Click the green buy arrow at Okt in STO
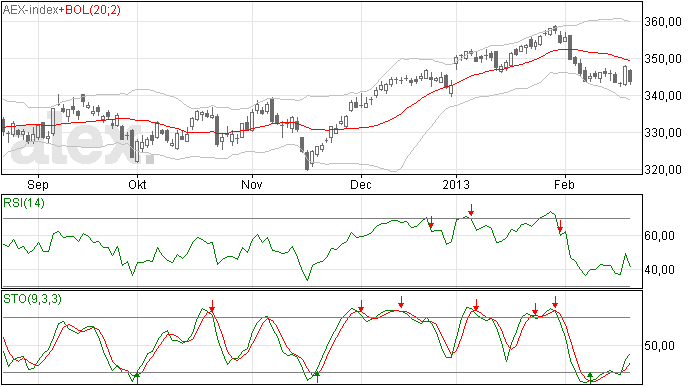 pyautogui.click(x=137, y=378)
